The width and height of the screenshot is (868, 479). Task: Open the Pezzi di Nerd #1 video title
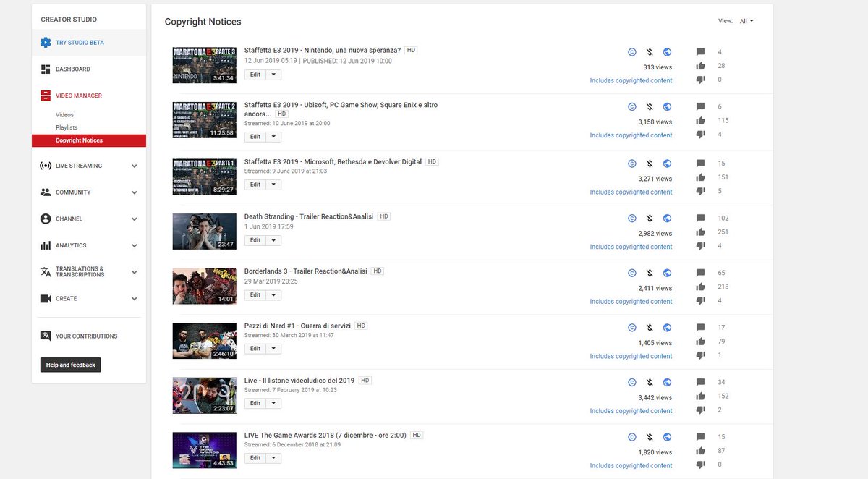tap(297, 326)
